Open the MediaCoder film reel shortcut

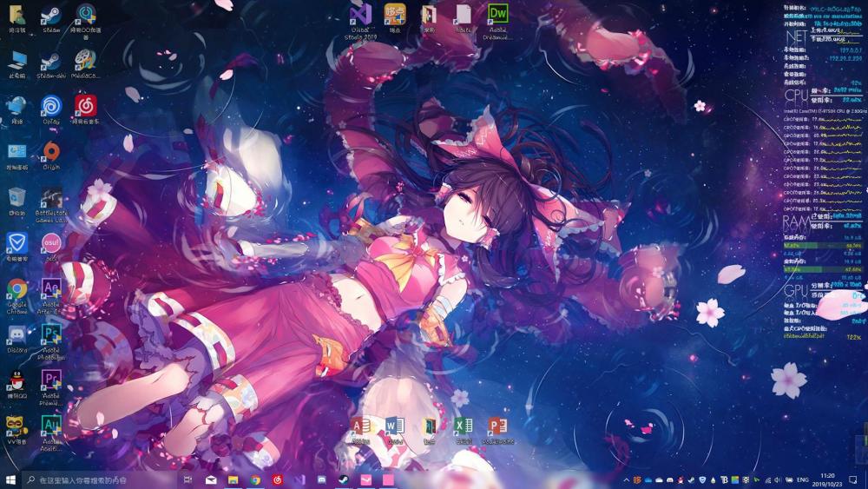point(85,62)
